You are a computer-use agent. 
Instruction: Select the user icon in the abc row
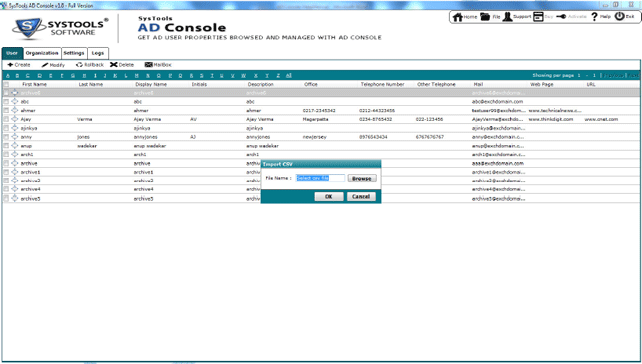[15, 101]
